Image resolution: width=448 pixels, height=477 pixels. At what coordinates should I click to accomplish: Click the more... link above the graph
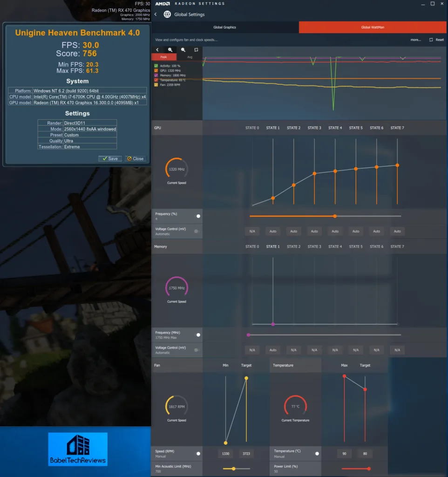(415, 40)
